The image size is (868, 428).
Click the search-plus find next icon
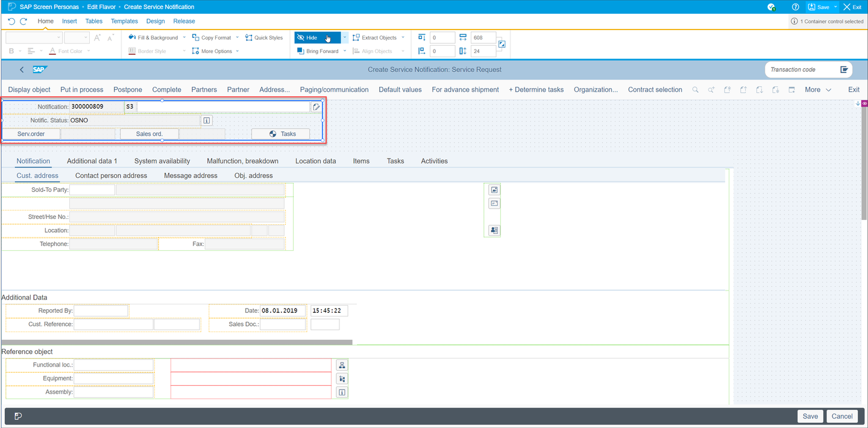(711, 89)
